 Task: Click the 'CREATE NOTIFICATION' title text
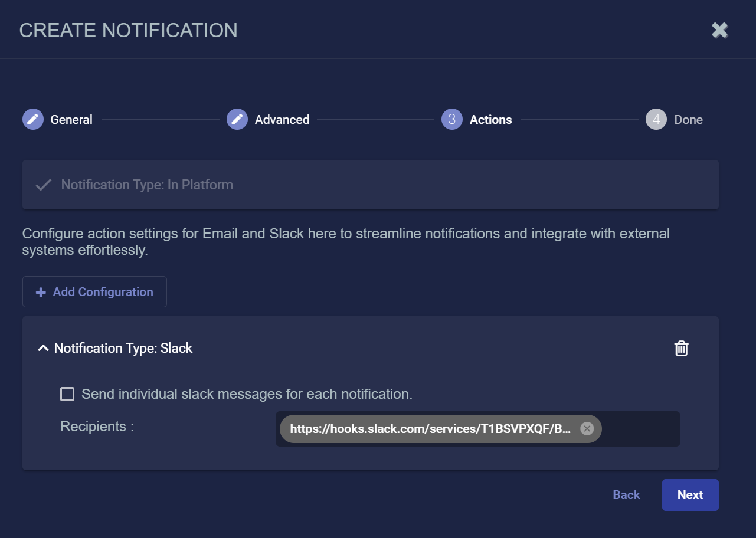click(129, 30)
